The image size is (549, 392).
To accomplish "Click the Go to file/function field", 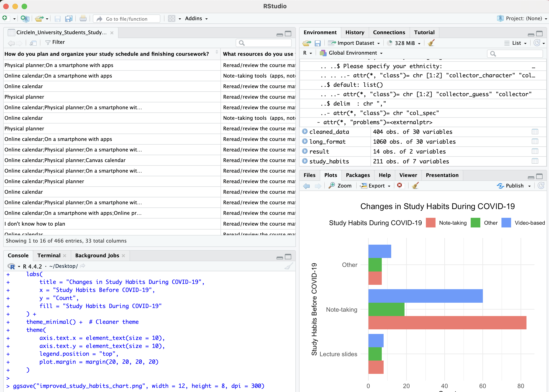I will (x=127, y=19).
